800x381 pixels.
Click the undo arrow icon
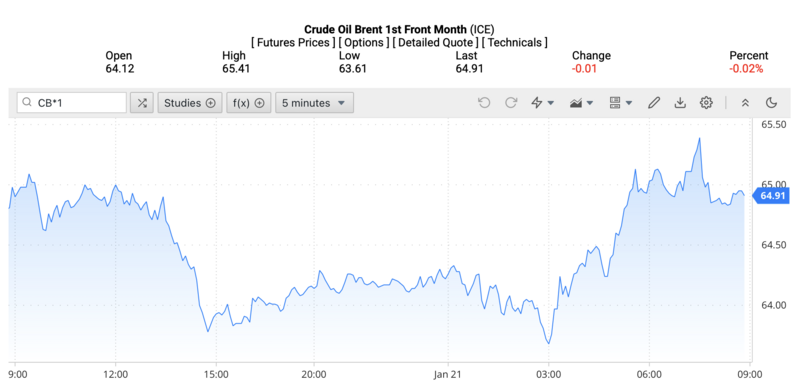click(484, 103)
